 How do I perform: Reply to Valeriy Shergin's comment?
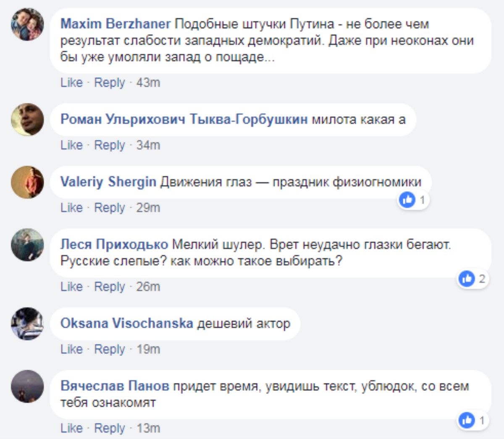pos(109,208)
